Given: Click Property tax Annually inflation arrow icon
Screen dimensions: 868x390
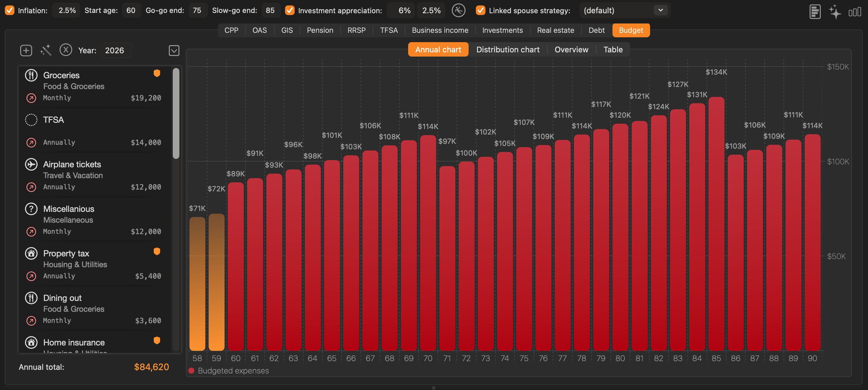Looking at the screenshot, I should [x=31, y=276].
